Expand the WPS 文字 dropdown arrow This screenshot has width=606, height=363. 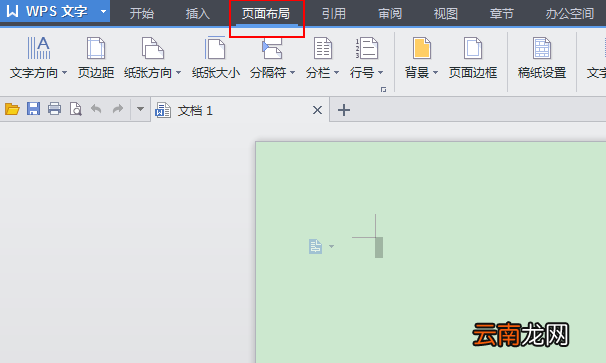pyautogui.click(x=103, y=11)
